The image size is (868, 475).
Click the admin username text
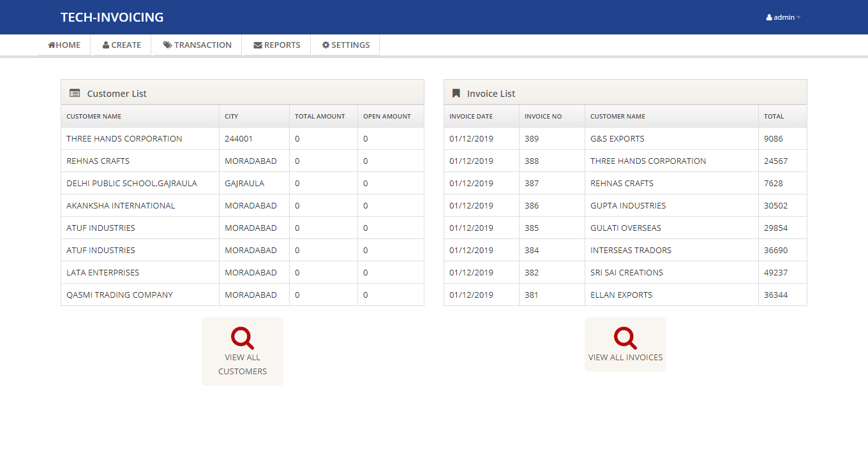(784, 18)
